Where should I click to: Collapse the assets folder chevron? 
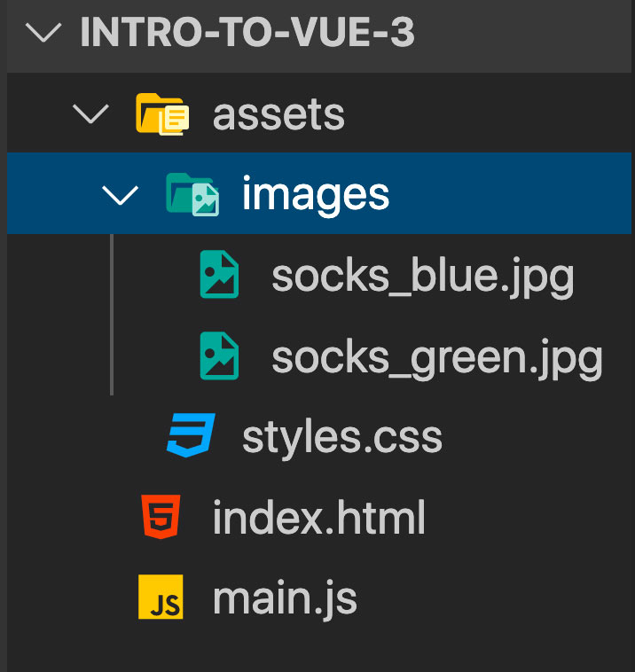[90, 113]
